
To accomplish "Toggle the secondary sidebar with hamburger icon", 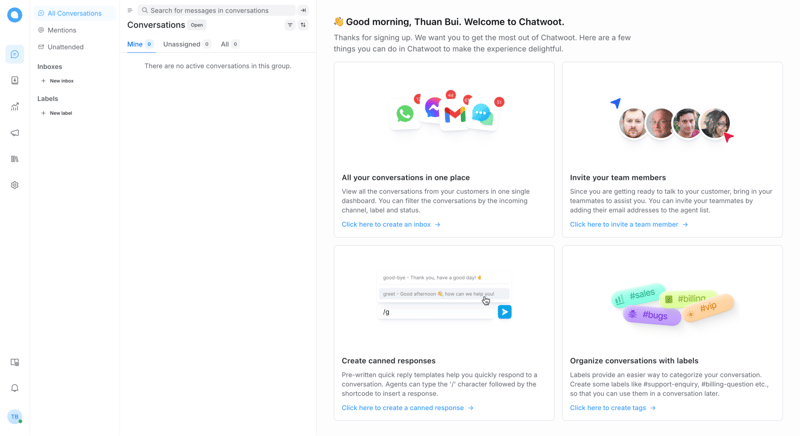I will [130, 11].
